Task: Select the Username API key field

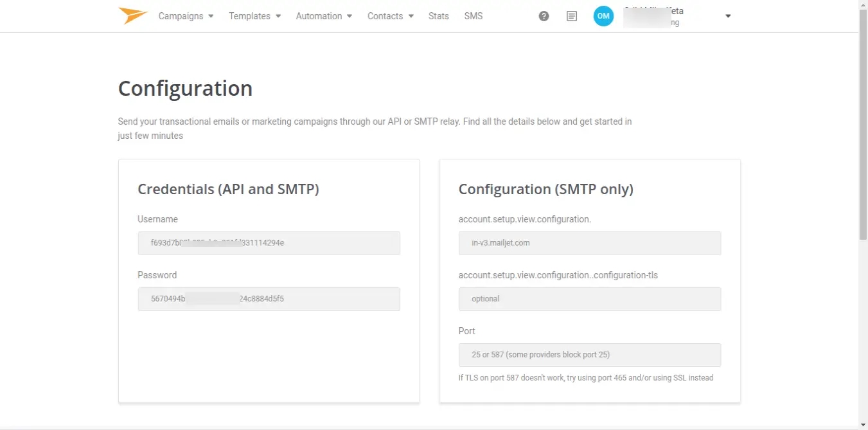Action: [269, 243]
